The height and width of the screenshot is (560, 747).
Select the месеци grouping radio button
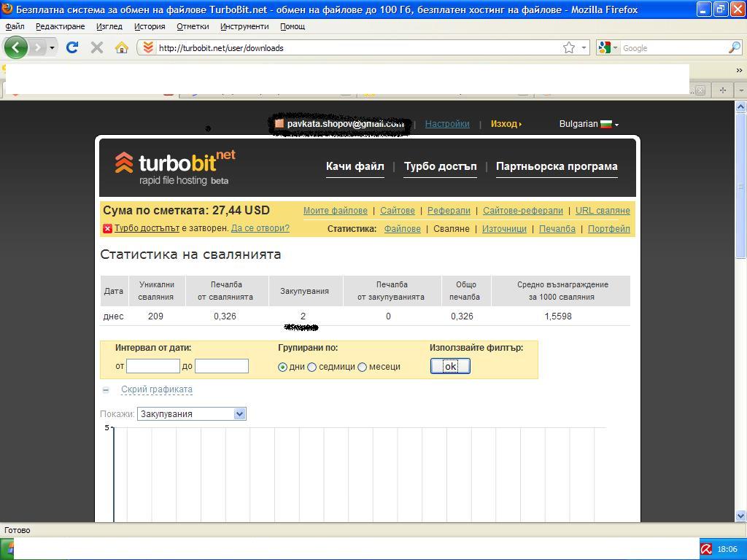tap(362, 367)
